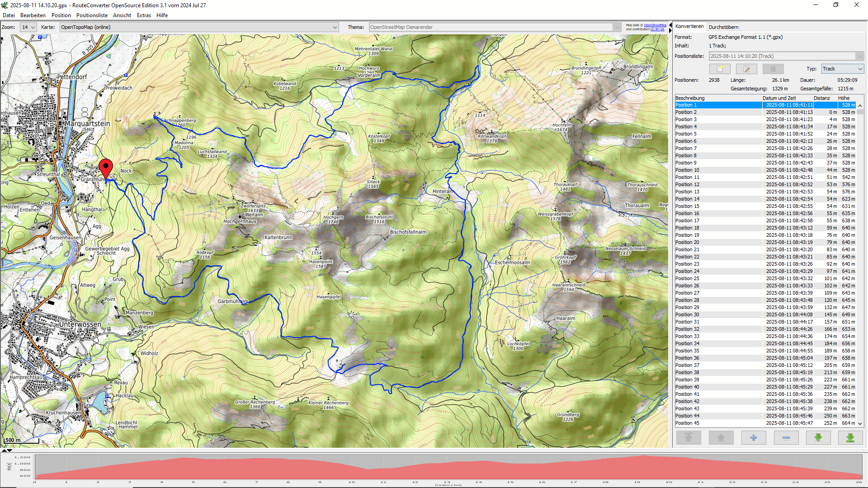Click the delete position list trash icon

tap(773, 69)
